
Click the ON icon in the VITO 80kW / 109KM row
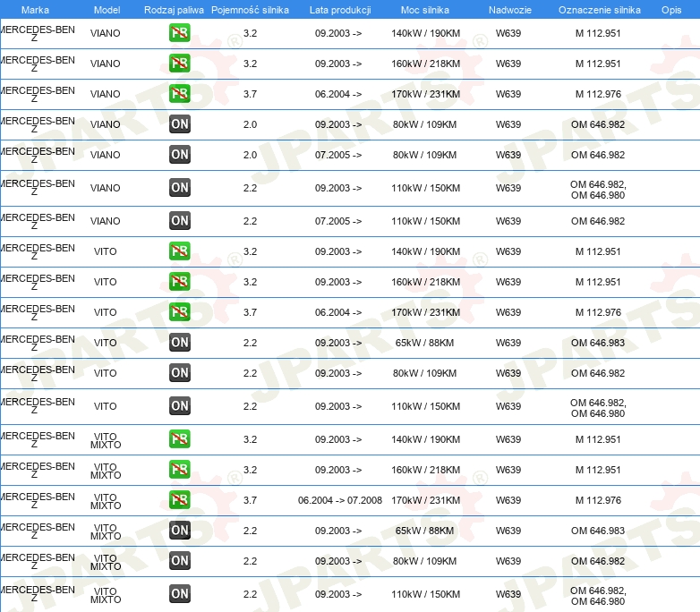[x=179, y=373]
